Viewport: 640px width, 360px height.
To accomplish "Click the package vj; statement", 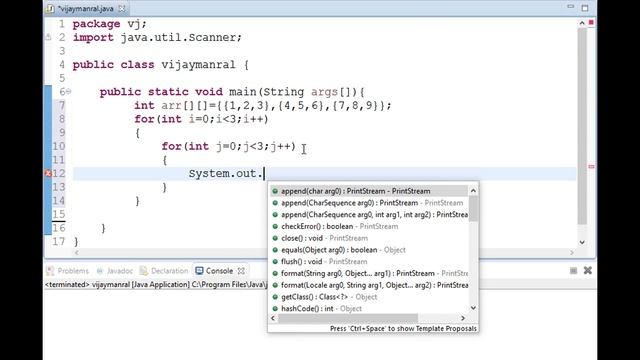I will click(109, 24).
